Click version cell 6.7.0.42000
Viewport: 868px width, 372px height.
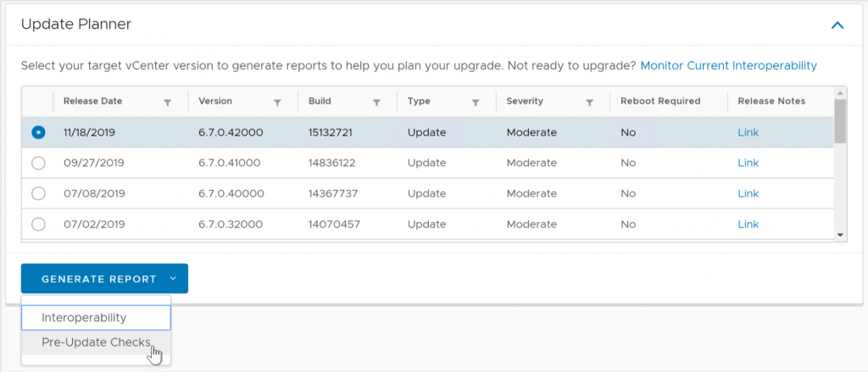coord(231,132)
